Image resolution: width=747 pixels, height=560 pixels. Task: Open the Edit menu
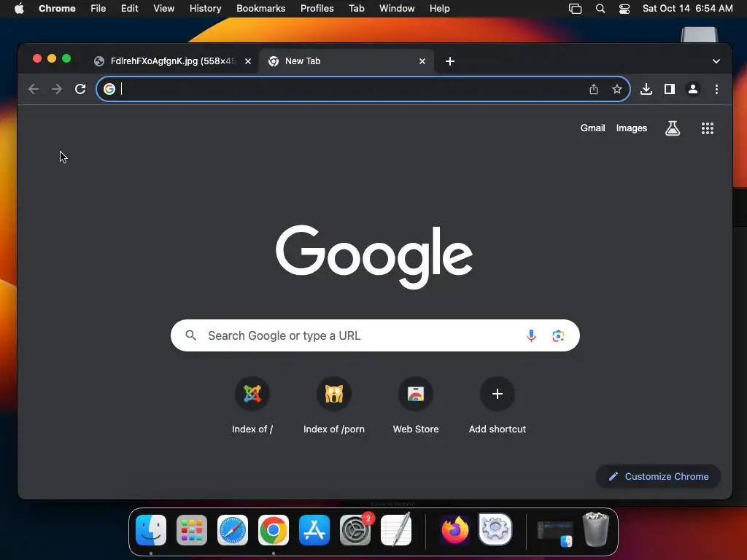(130, 9)
